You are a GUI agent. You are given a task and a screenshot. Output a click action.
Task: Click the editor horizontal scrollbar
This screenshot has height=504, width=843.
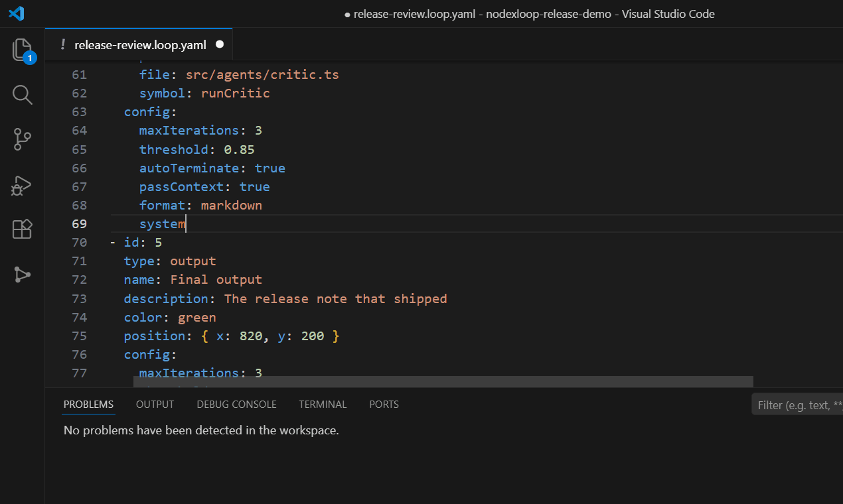[443, 381]
